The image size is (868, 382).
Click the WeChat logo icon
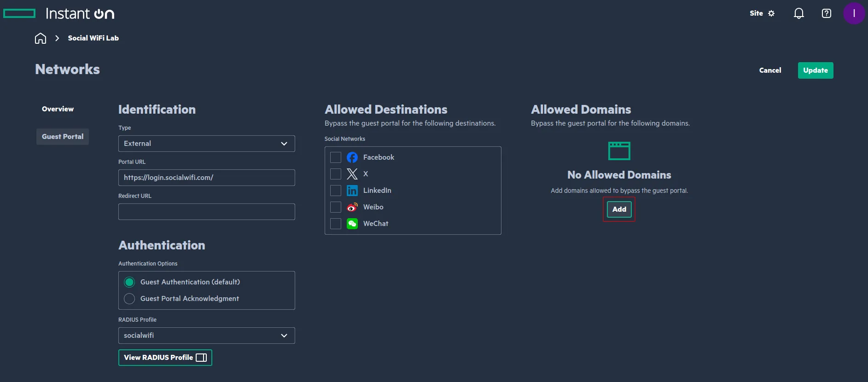pyautogui.click(x=352, y=224)
